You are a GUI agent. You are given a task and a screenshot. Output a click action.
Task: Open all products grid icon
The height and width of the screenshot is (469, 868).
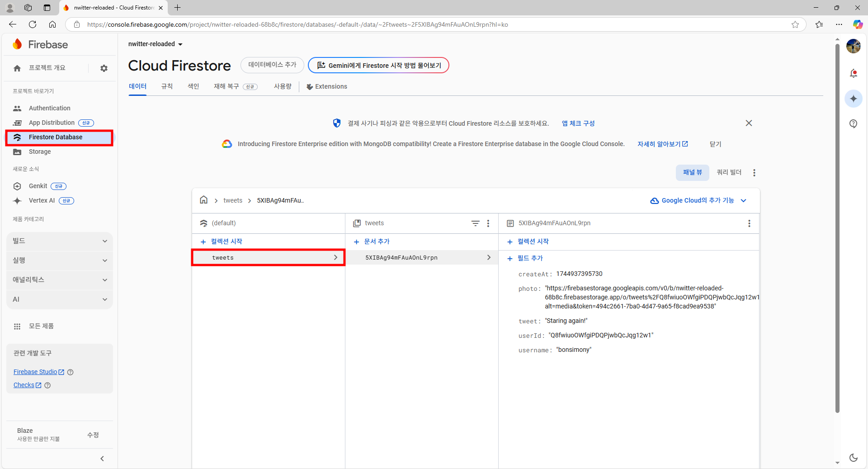pyautogui.click(x=17, y=326)
